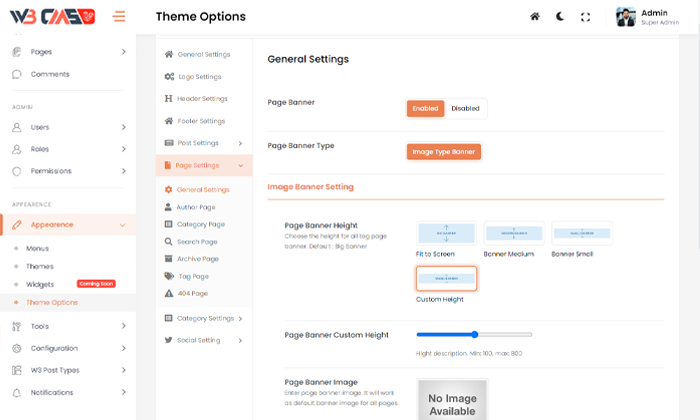The height and width of the screenshot is (420, 700).
Task: Click the Image Type Banner button
Action: (443, 152)
